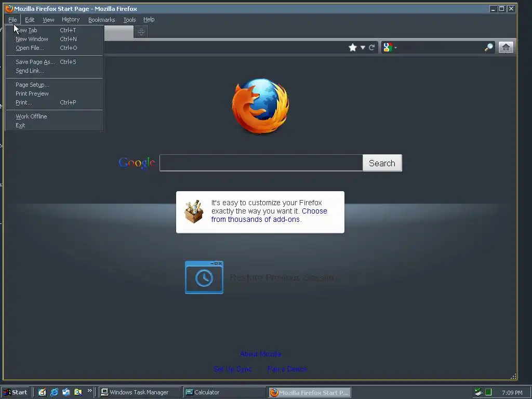Open the Pair a Device link

287,369
